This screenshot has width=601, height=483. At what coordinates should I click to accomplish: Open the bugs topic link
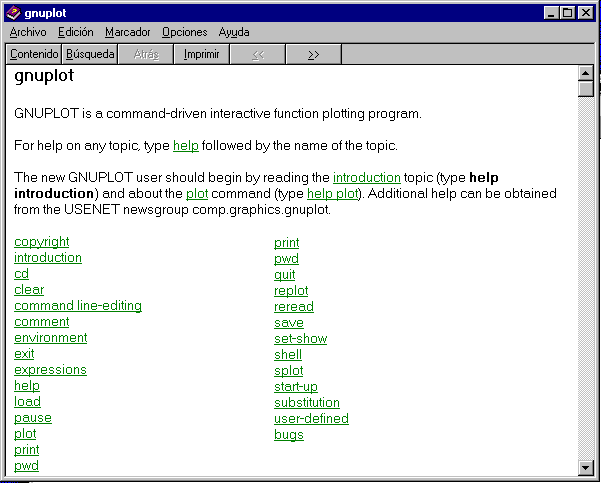(289, 435)
